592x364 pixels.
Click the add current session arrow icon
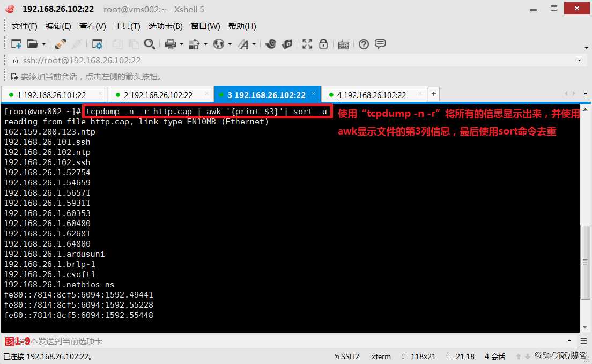tap(14, 77)
